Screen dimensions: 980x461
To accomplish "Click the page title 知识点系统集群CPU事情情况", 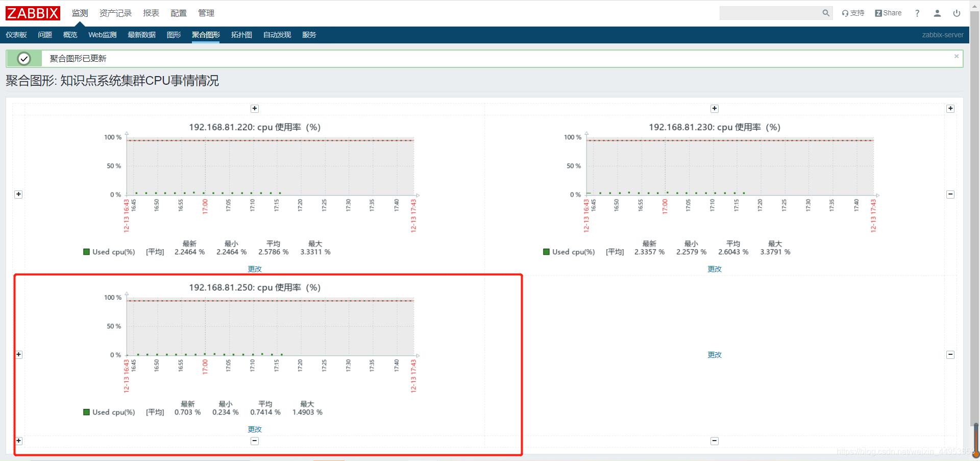I will (139, 81).
